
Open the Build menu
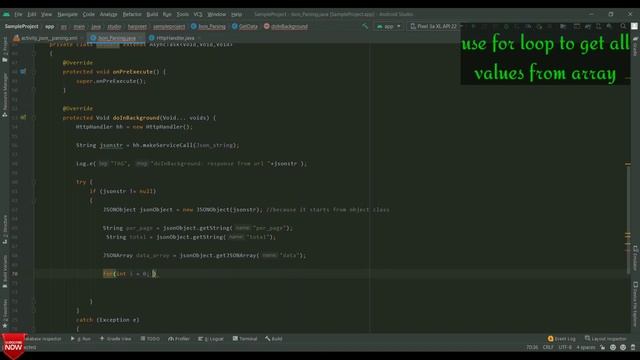(152, 14)
